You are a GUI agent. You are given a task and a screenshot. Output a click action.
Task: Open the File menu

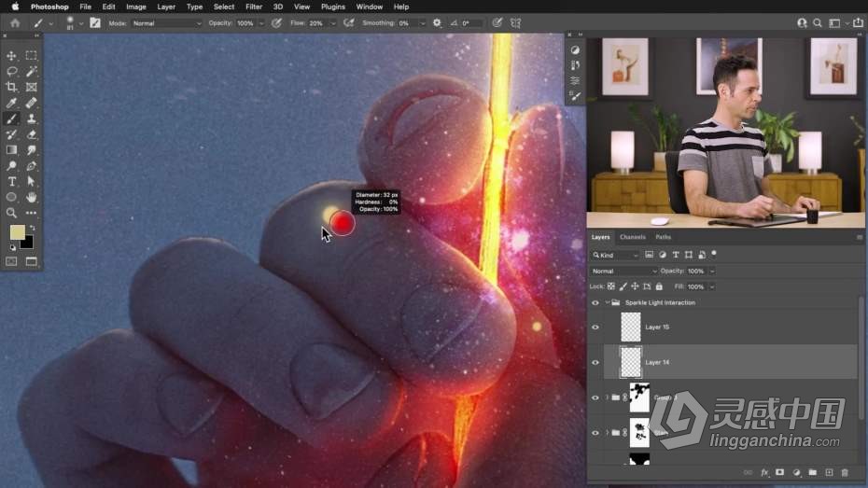[x=85, y=7]
